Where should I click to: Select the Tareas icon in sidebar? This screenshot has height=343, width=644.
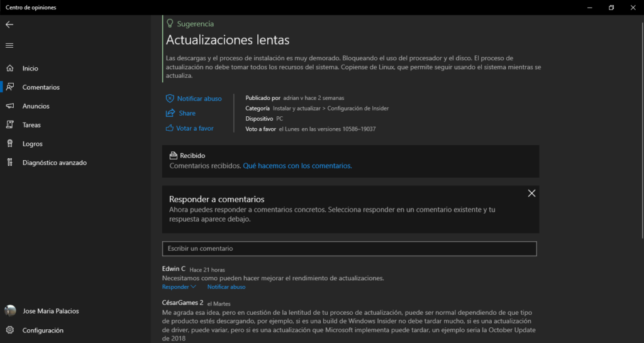[x=9, y=125]
